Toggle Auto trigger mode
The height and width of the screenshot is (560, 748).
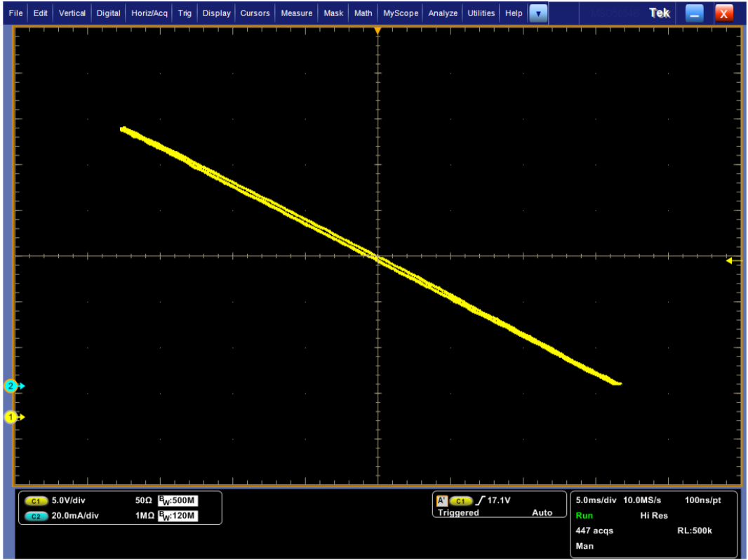pos(542,513)
